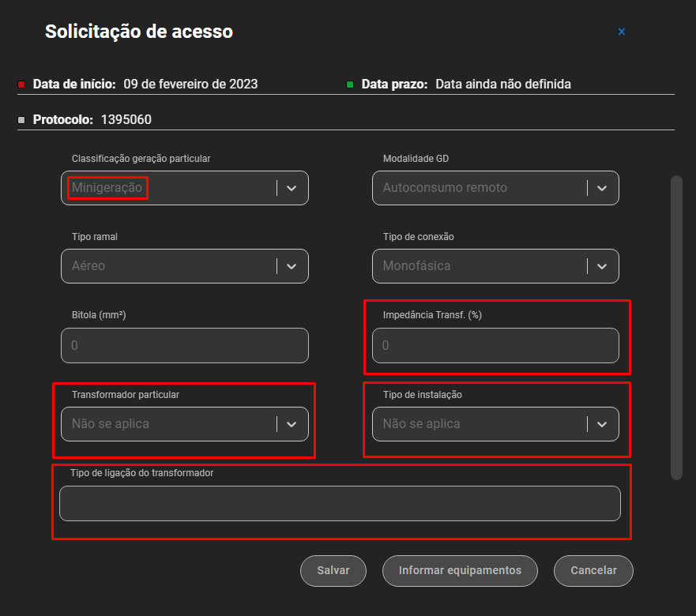Open Tipo de instalação dropdown arrow

(x=602, y=424)
